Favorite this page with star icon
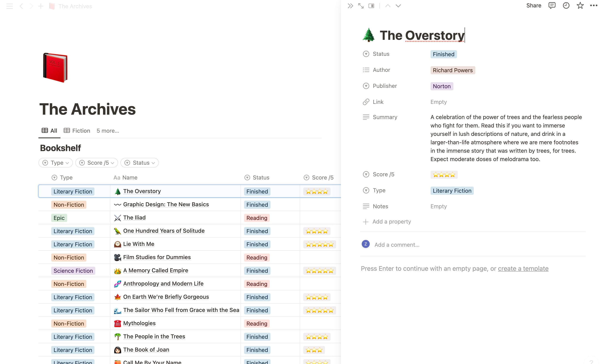This screenshot has height=364, width=605. (x=580, y=6)
